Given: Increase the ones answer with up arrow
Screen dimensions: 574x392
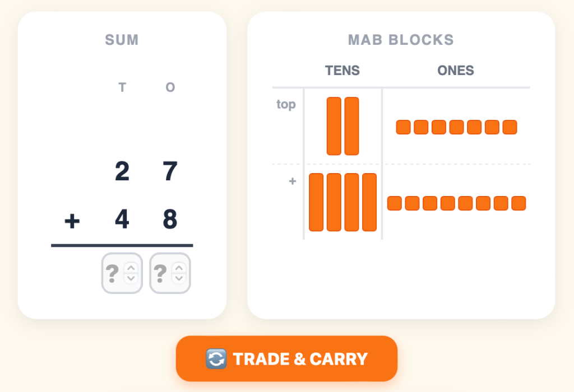Looking at the screenshot, I should pos(179,268).
